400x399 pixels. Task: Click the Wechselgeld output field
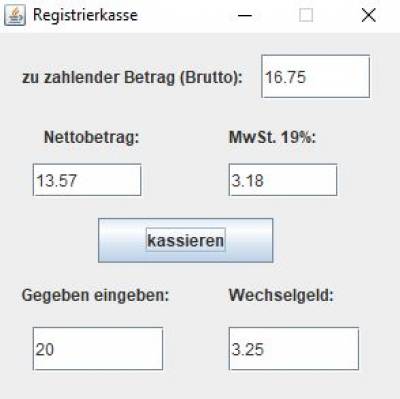pos(294,349)
